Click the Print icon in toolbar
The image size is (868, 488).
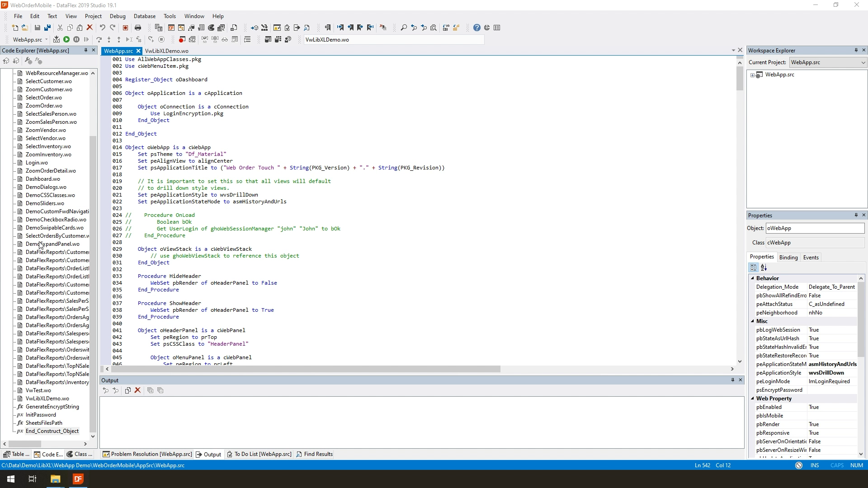pos(138,28)
